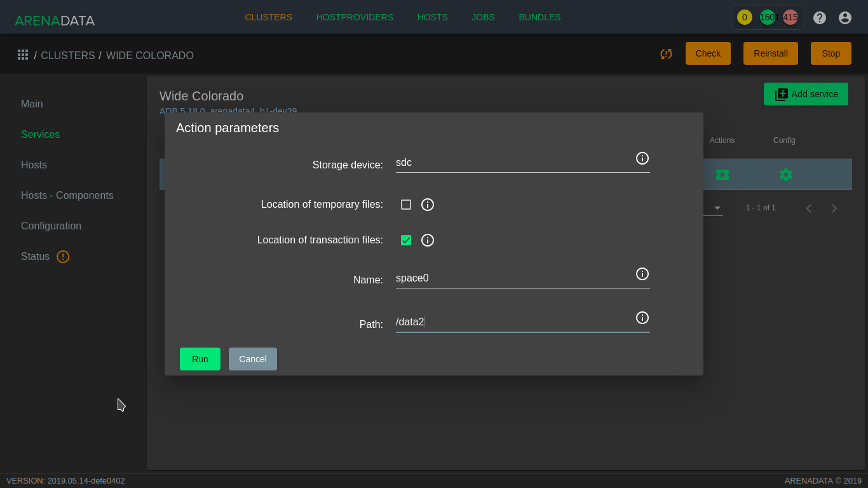Open the JOBS top menu
The image size is (868, 488).
click(x=483, y=17)
